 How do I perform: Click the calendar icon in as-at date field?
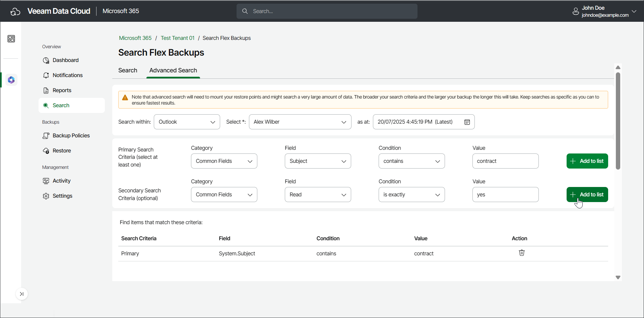pos(467,122)
